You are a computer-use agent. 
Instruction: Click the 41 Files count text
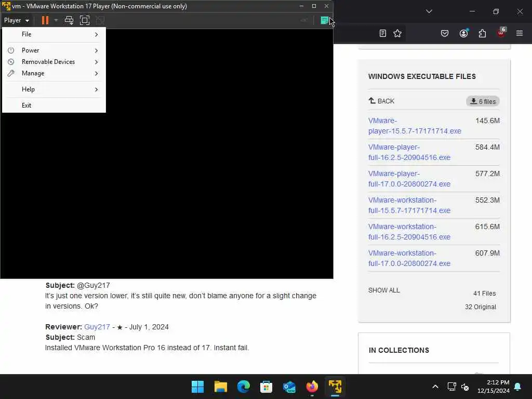pyautogui.click(x=485, y=293)
